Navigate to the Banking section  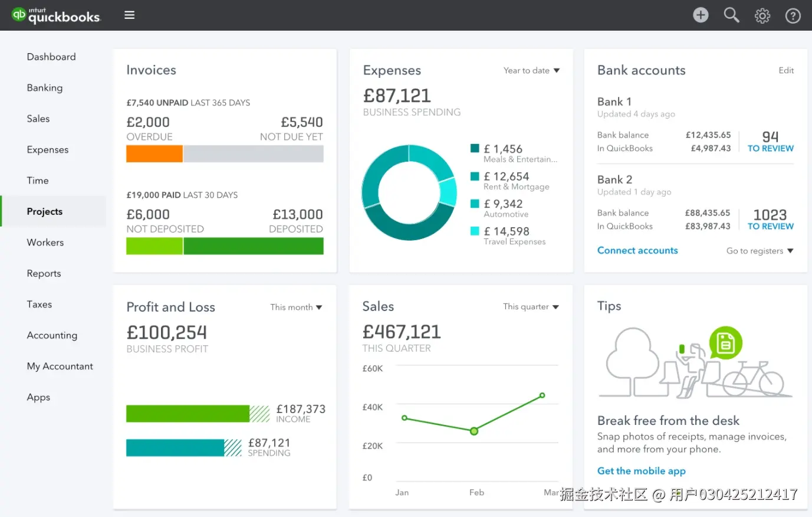click(44, 87)
